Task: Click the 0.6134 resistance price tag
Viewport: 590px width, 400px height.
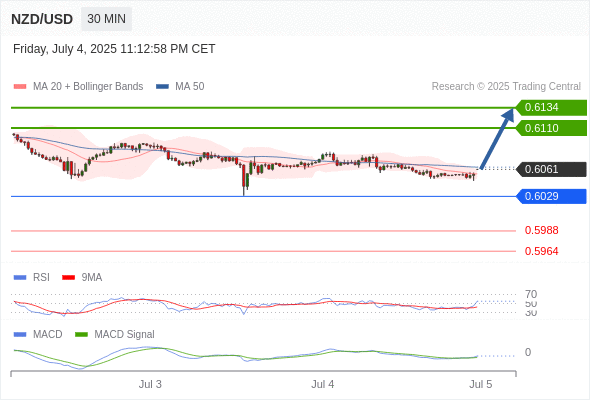Action: click(551, 108)
